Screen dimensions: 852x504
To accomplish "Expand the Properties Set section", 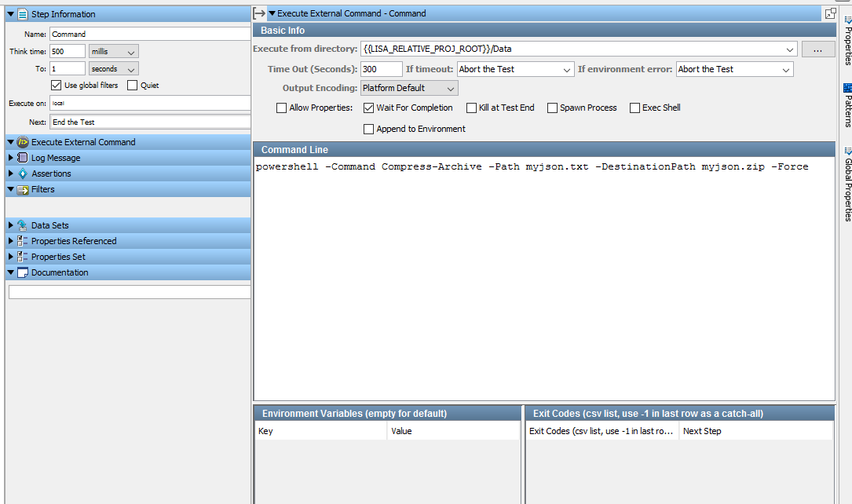I will coord(10,257).
